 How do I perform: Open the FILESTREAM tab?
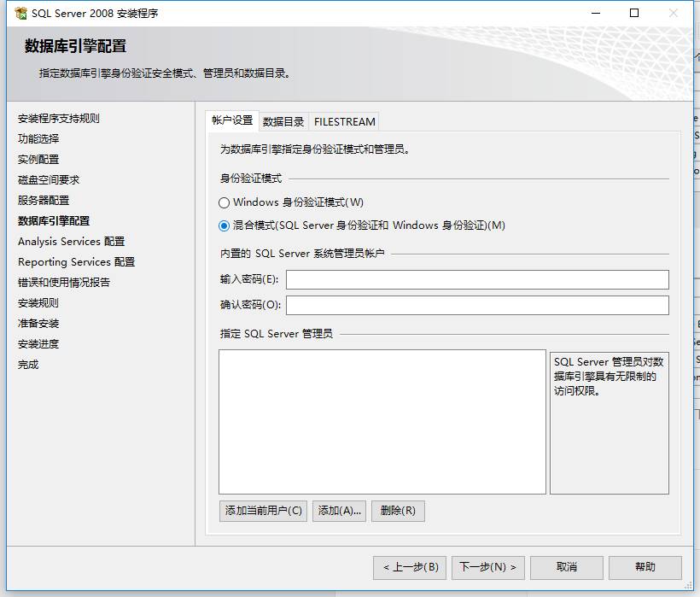[x=344, y=121]
